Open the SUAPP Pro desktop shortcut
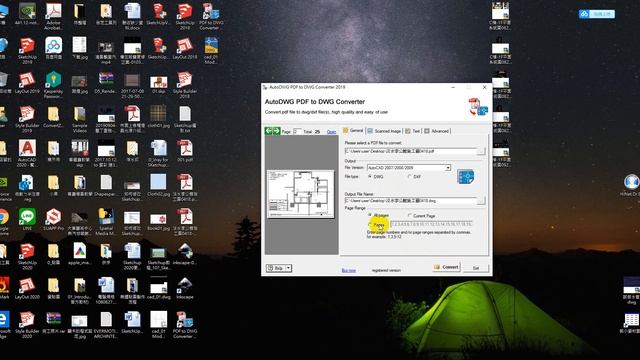 (x=53, y=220)
